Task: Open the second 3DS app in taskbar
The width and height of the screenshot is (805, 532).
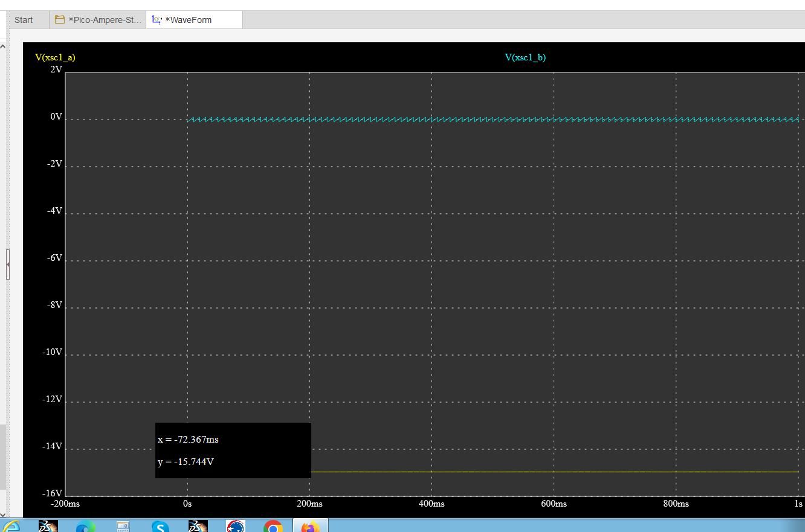Action: 198,526
